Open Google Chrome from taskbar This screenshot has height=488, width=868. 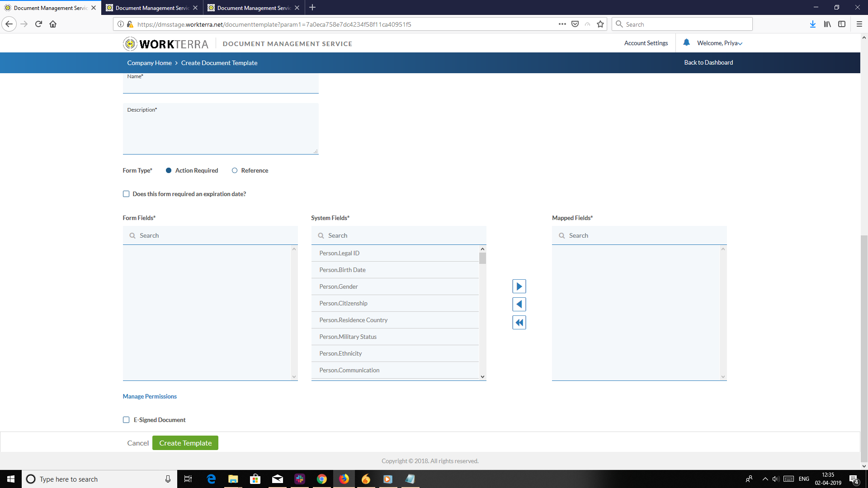(x=321, y=479)
